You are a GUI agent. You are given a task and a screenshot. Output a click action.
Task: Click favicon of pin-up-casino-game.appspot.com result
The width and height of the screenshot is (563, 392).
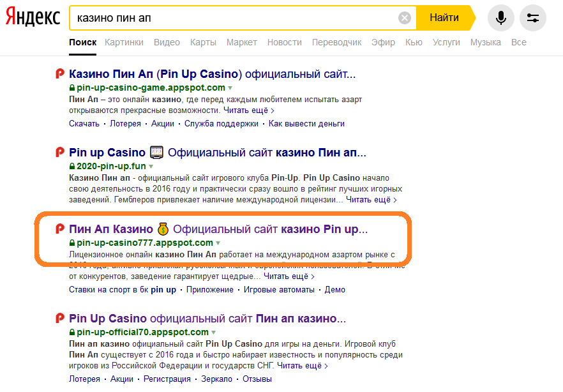tap(60, 74)
